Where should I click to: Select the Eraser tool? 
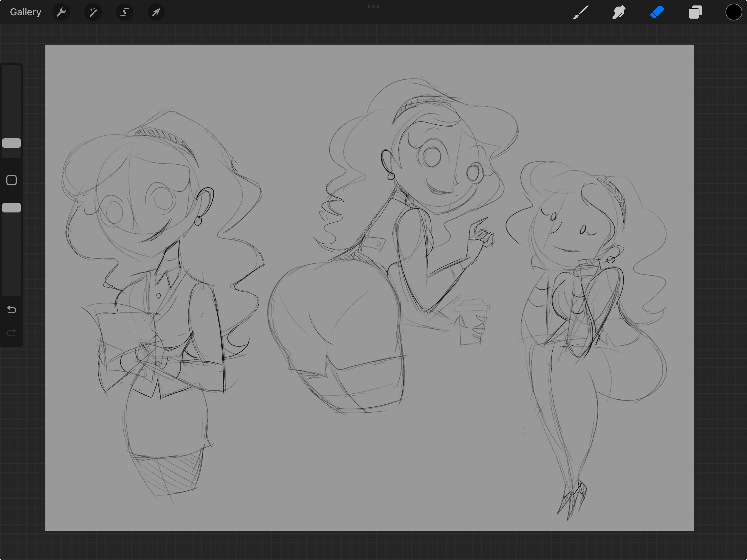point(657,12)
